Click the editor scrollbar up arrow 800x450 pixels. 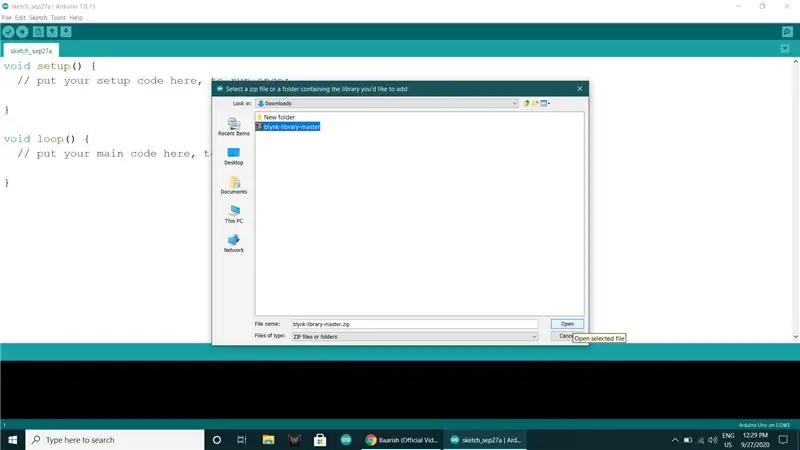coord(795,62)
